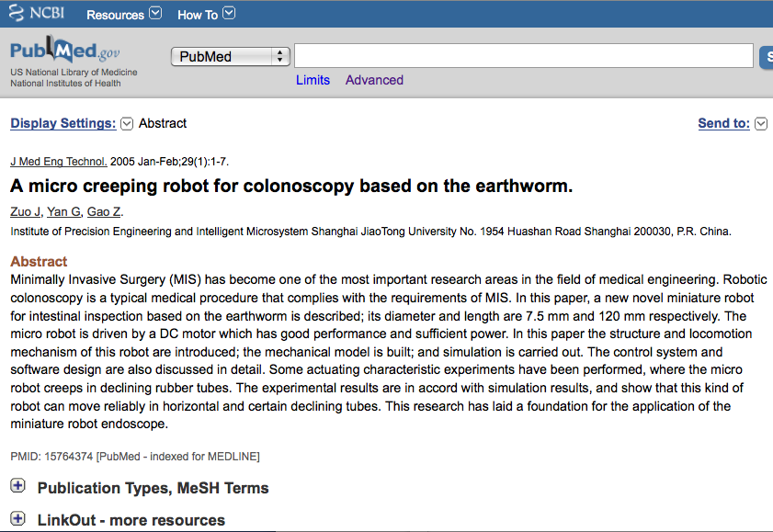Click the Publication Types, MeSH Terms heading

click(x=153, y=488)
